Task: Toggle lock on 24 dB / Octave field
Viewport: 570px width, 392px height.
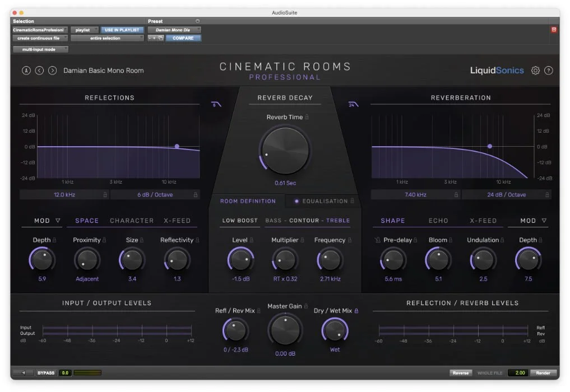Action: pos(546,195)
